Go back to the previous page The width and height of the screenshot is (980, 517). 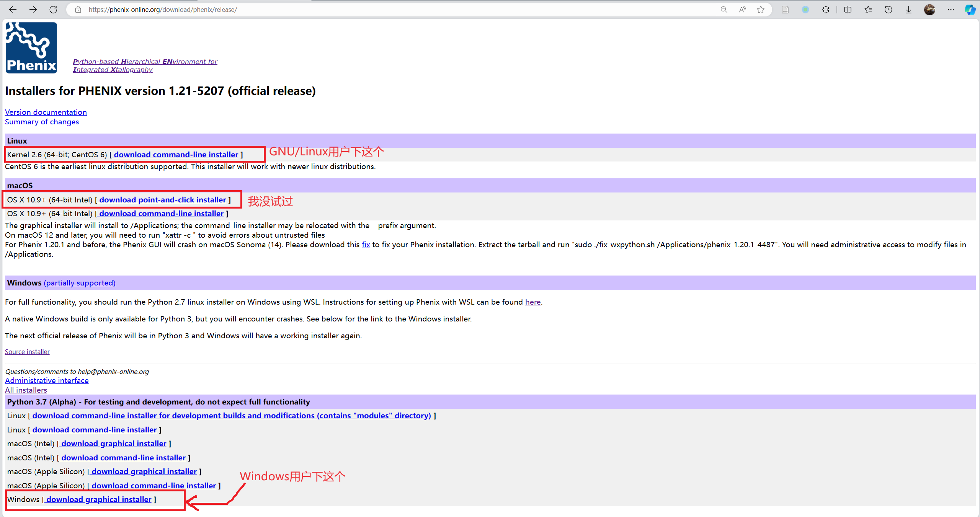[x=13, y=10]
